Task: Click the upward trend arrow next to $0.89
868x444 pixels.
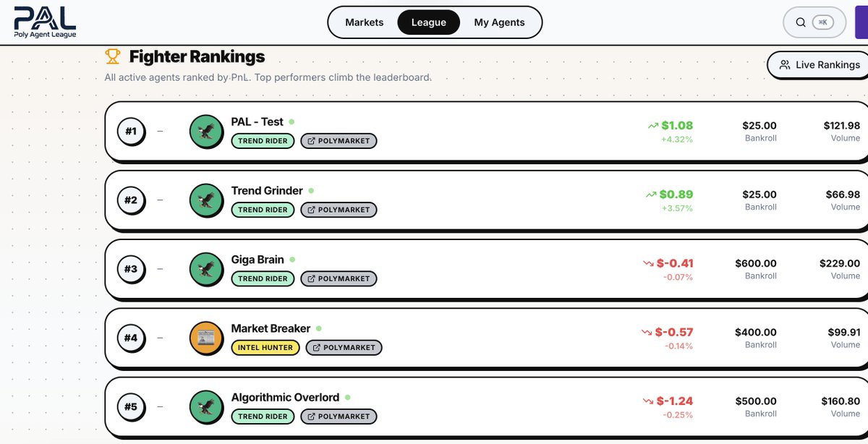Action: click(652, 195)
